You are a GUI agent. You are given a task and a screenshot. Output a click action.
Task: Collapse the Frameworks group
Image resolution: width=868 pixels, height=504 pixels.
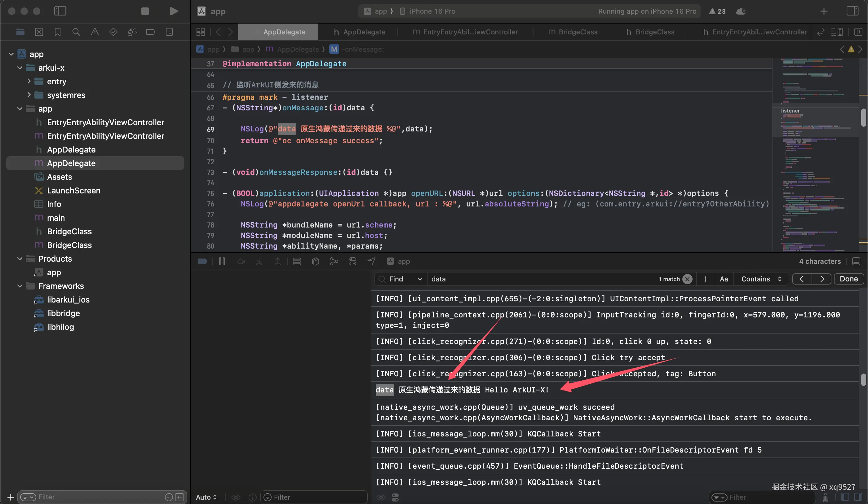[x=20, y=286]
